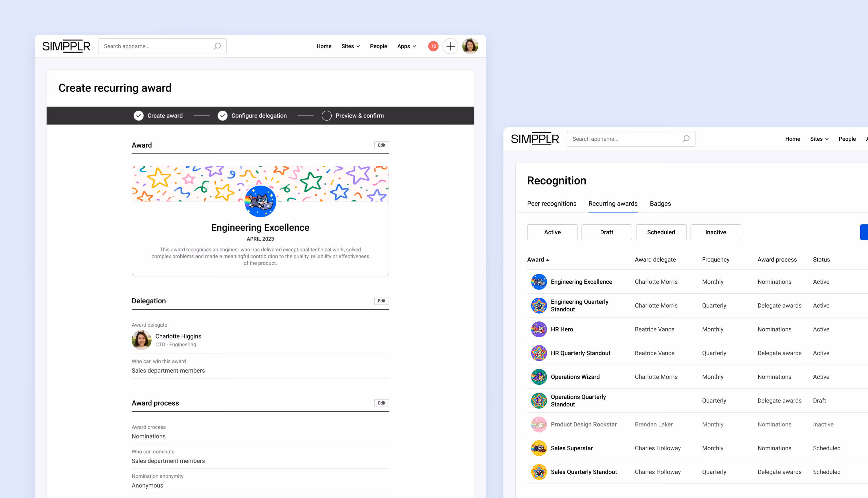Open People in Create award window
The width and height of the screenshot is (868, 498).
tap(379, 46)
